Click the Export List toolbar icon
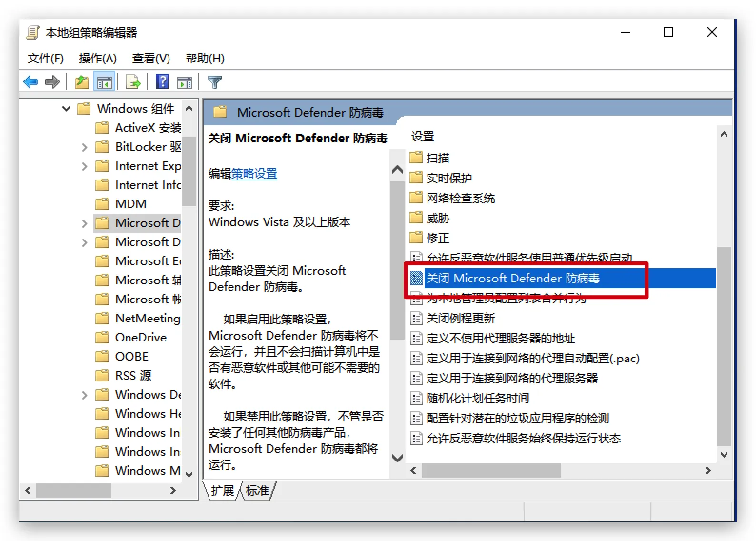This screenshot has height=541, width=756. tap(133, 82)
